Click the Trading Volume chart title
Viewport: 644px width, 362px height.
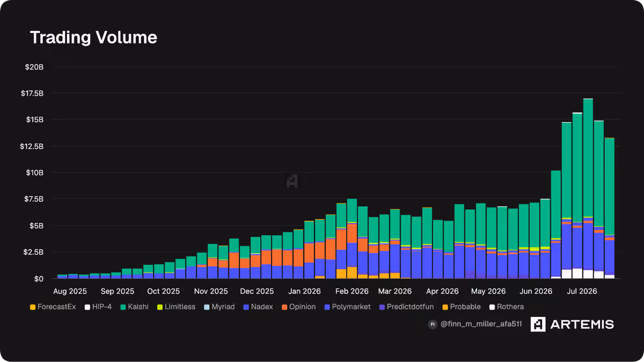click(93, 38)
